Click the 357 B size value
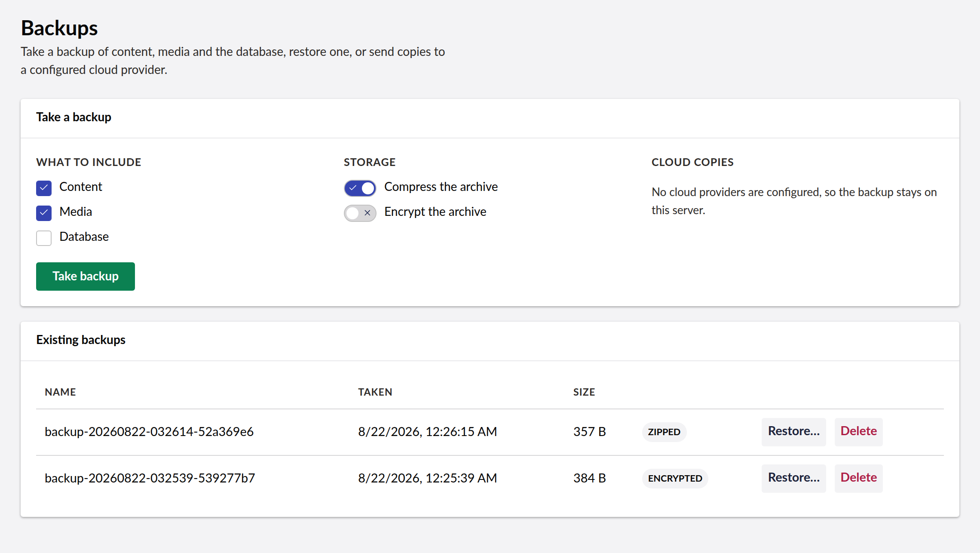 [x=590, y=432]
